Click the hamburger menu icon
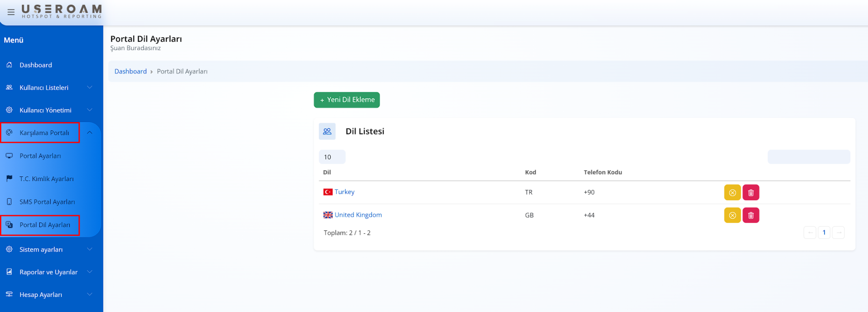 pos(11,12)
